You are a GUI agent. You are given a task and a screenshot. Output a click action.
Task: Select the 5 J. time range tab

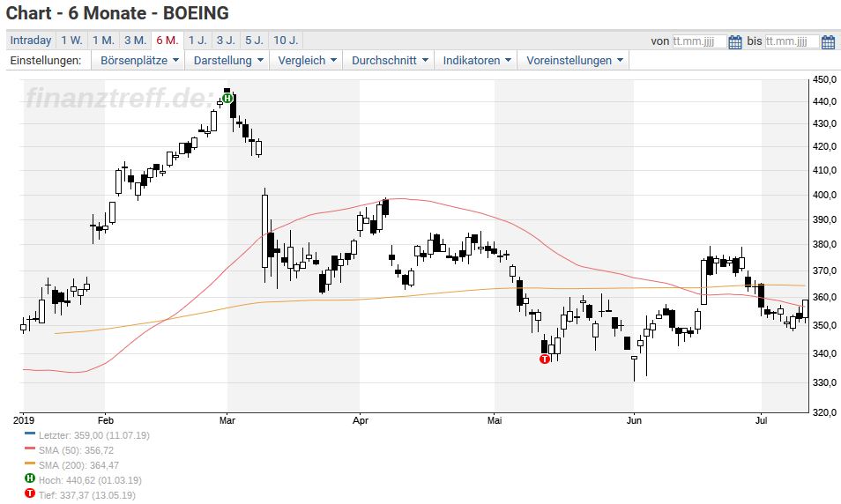(254, 41)
